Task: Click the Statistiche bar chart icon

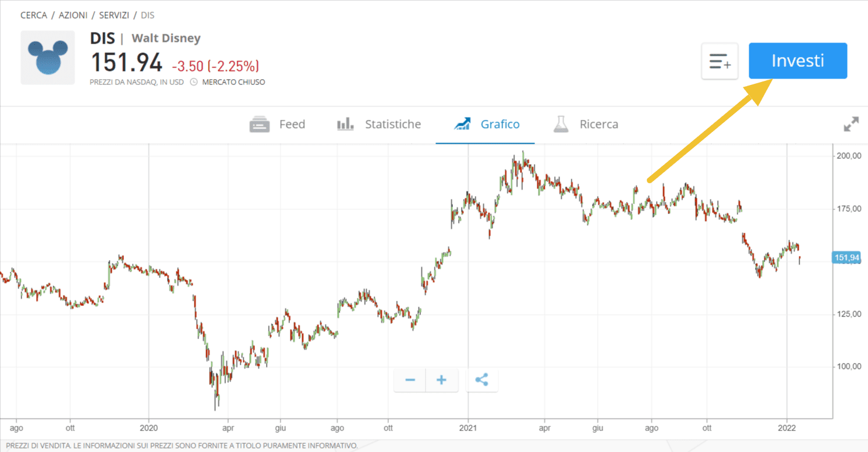Action: [346, 124]
